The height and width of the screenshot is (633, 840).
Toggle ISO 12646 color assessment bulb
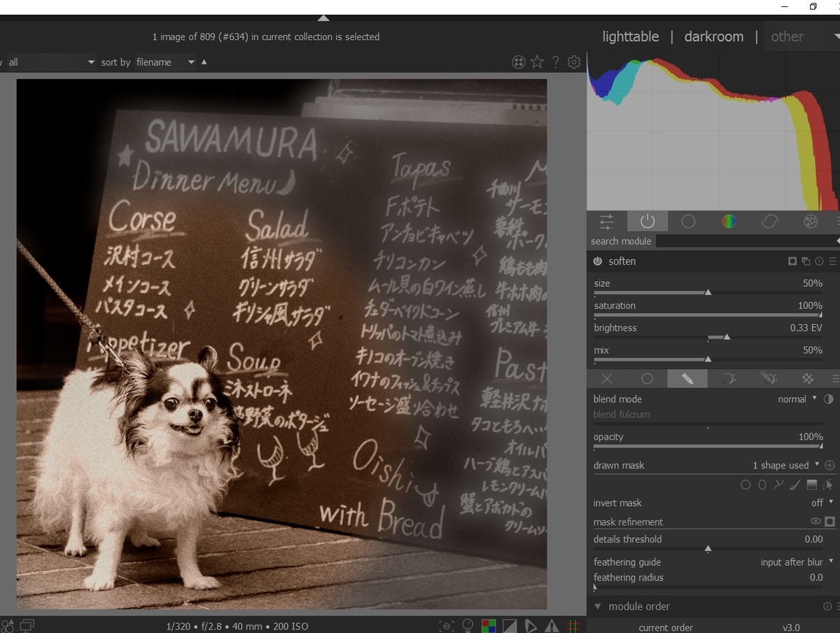click(468, 625)
